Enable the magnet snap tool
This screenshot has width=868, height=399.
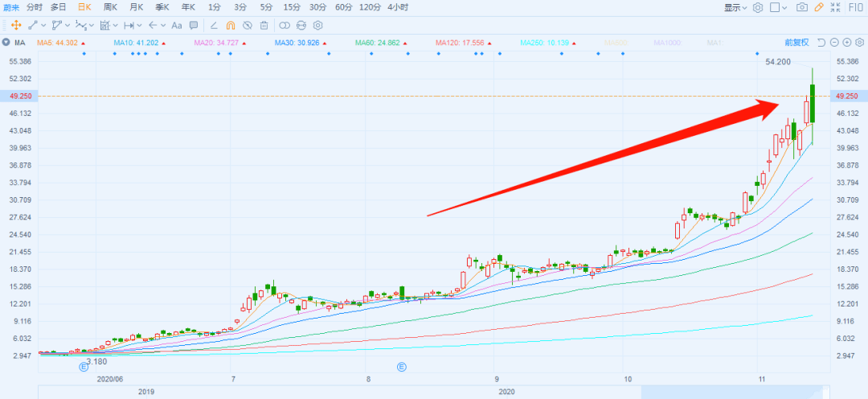(x=231, y=25)
